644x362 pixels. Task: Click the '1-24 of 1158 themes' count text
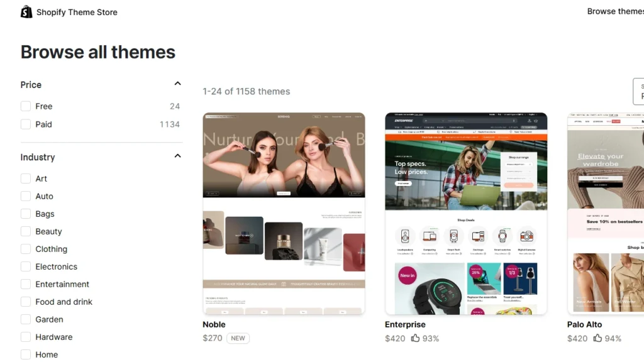pos(247,92)
